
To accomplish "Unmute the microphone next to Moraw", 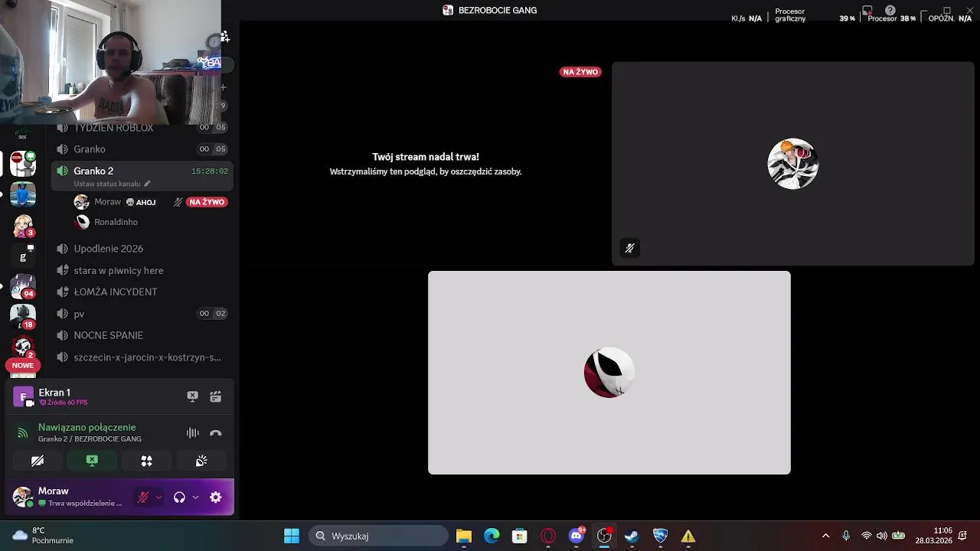I will click(x=143, y=497).
